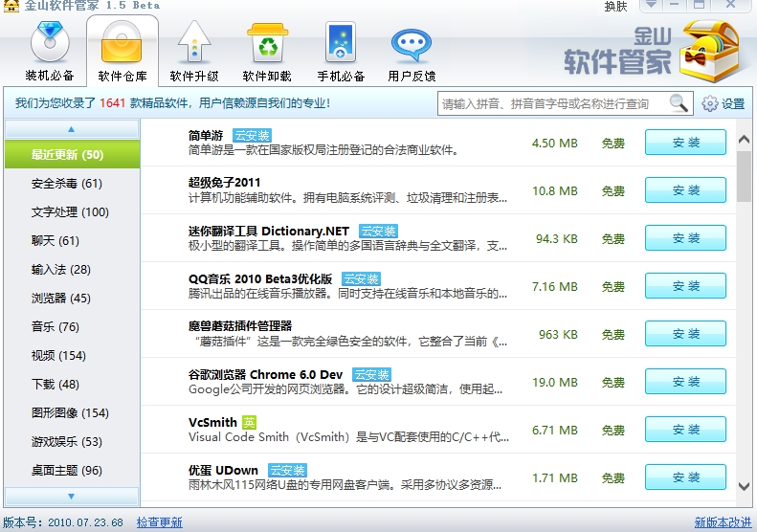757x532 pixels.
Task: Click the 英 badge next to VcSmith
Action: (x=249, y=423)
